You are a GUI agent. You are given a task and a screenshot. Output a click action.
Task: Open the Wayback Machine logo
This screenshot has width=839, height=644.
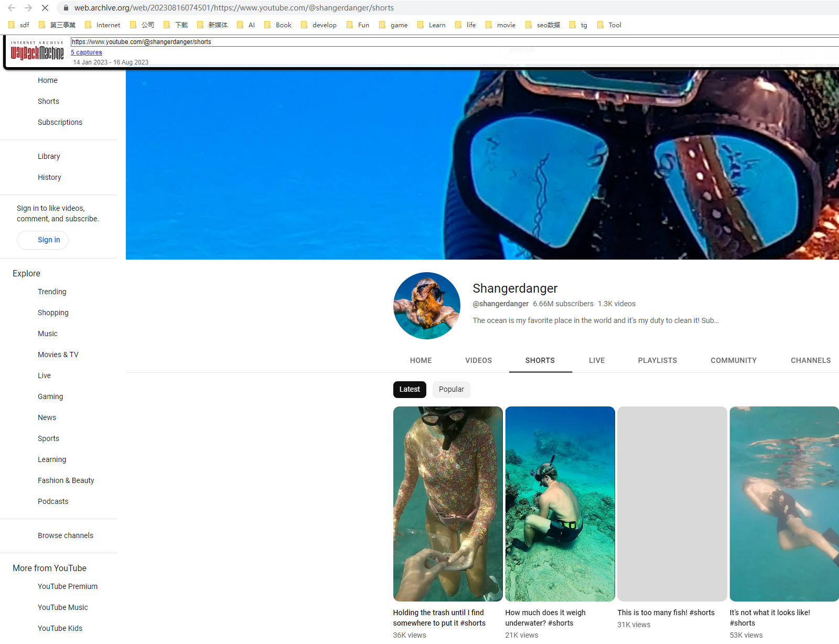tap(37, 52)
